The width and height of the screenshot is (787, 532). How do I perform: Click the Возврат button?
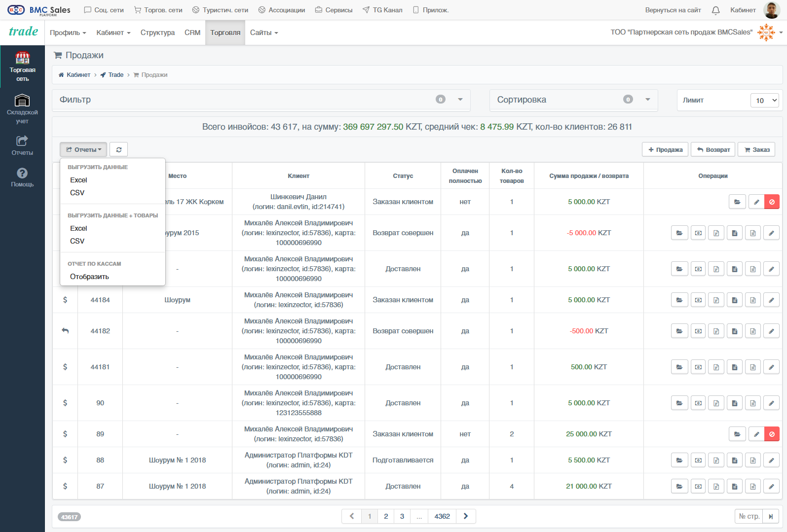tap(713, 149)
